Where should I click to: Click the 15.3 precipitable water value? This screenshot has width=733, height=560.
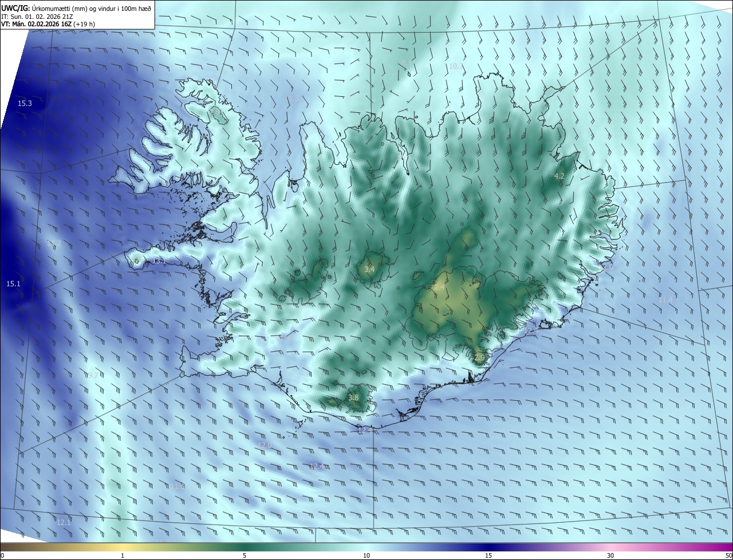[25, 104]
